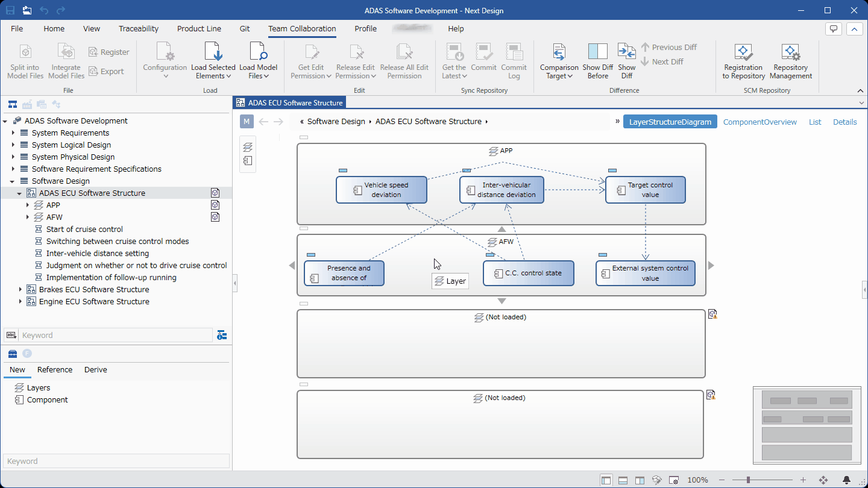Toggle the bottom sub-editor layout
Image resolution: width=868 pixels, height=488 pixels.
tap(623, 480)
